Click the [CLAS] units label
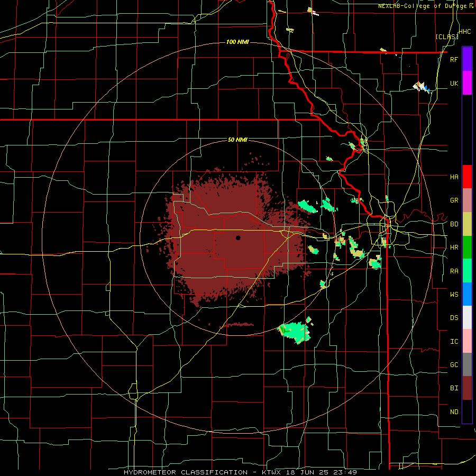The width and height of the screenshot is (476, 476). click(446, 36)
